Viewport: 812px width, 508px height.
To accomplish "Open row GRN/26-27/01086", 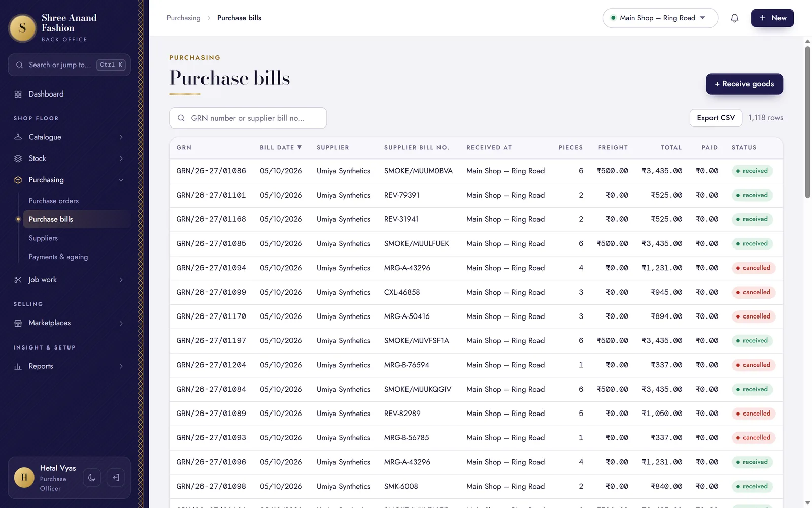I will click(476, 171).
